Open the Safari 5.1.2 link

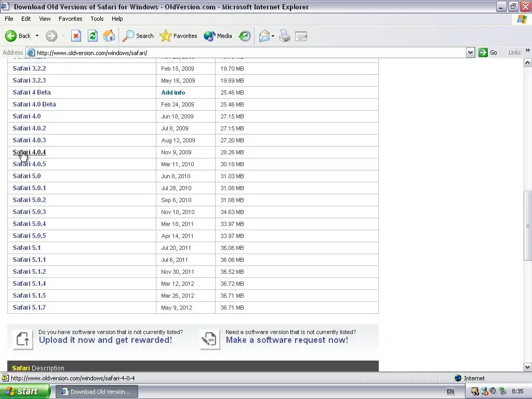[29, 271]
